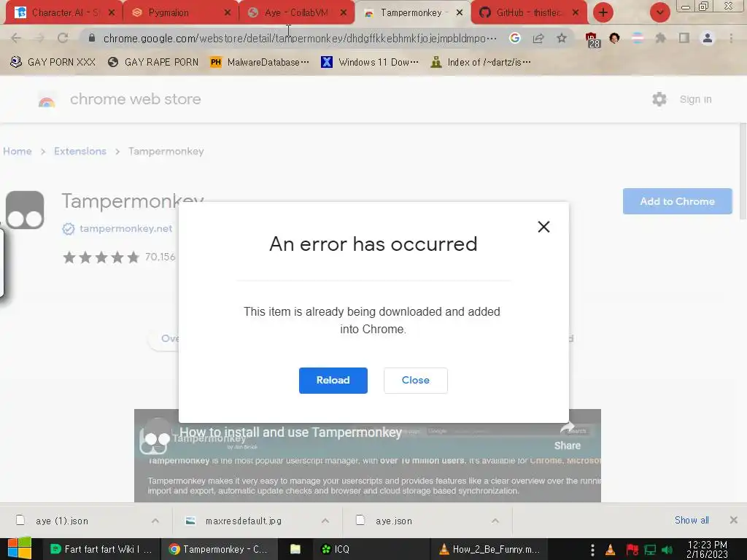Close the error dialog with X icon
Image resolution: width=747 pixels, height=560 pixels.
[543, 227]
